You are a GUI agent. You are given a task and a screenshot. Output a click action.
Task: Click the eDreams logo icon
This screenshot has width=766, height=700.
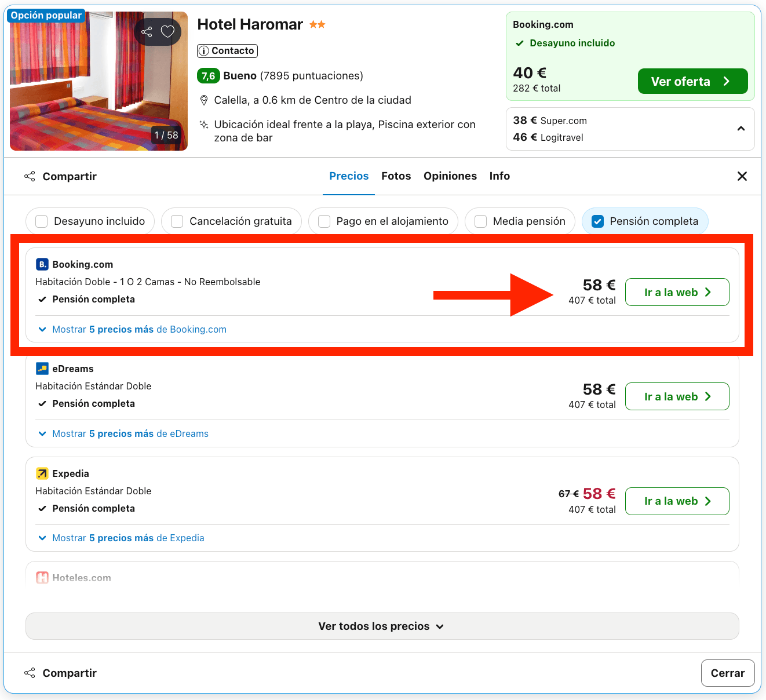[42, 369]
